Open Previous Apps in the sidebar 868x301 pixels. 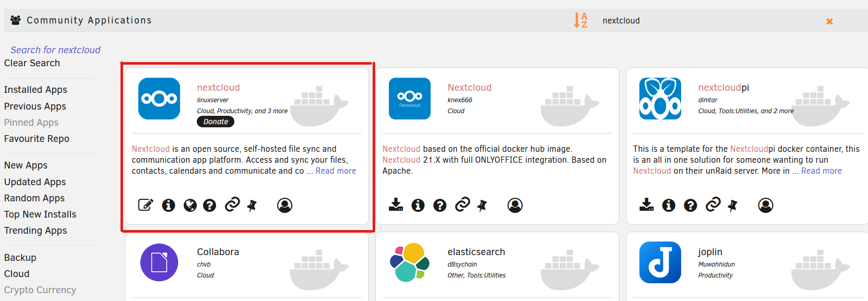(x=35, y=106)
